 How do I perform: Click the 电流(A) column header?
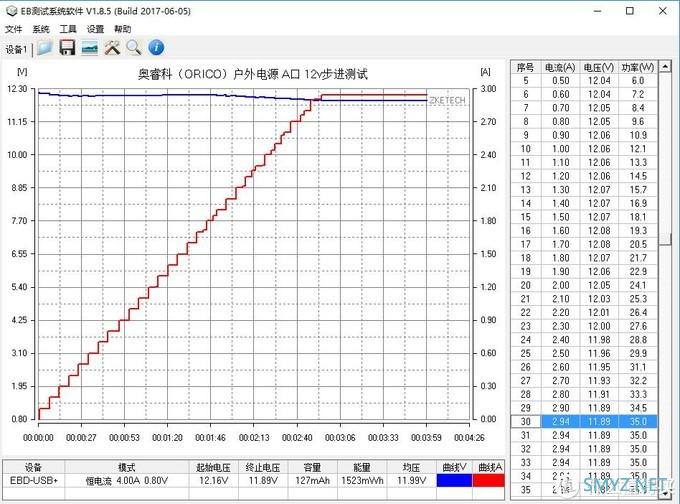(560, 67)
